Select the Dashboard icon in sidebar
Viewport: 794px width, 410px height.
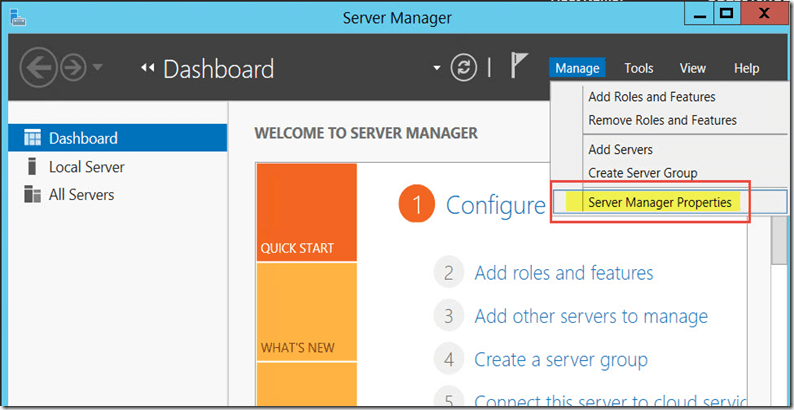(x=32, y=138)
